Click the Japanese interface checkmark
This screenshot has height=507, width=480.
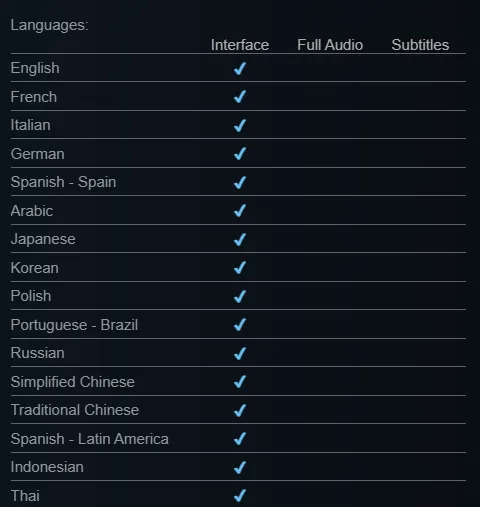click(x=240, y=239)
